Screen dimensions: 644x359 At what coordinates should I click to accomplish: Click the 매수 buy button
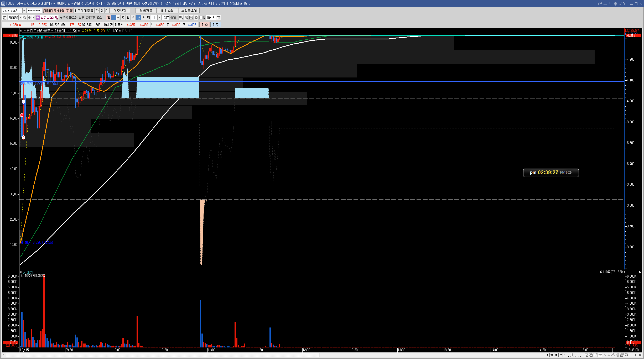tap(204, 25)
